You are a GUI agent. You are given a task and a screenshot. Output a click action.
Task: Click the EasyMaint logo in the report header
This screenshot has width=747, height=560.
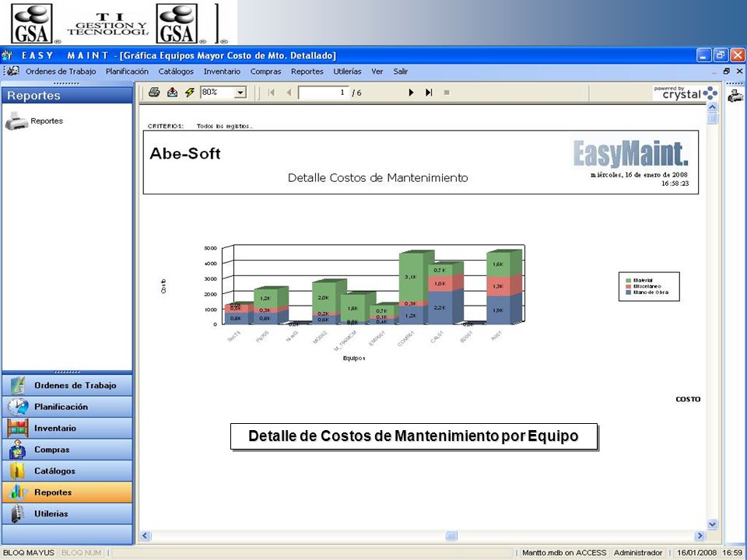630,154
